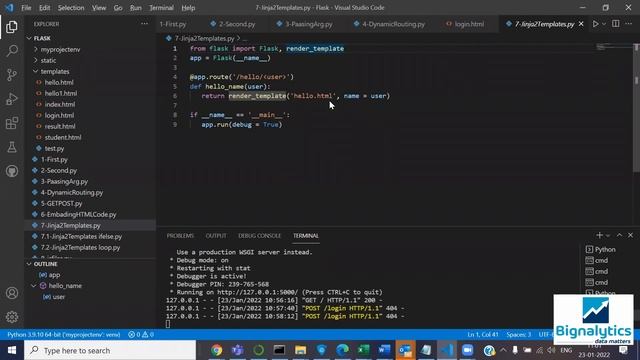Open student.html in the explorer
Screen dimensions: 640x360
tap(63, 138)
